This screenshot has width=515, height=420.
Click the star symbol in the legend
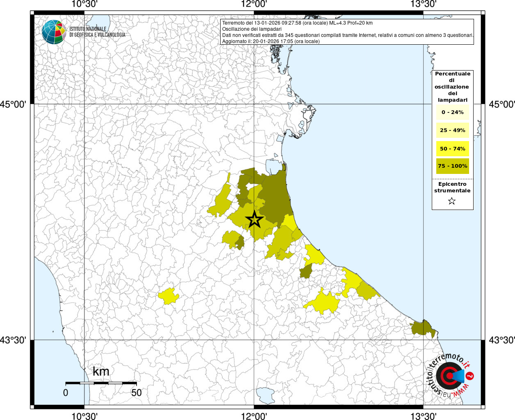(452, 201)
